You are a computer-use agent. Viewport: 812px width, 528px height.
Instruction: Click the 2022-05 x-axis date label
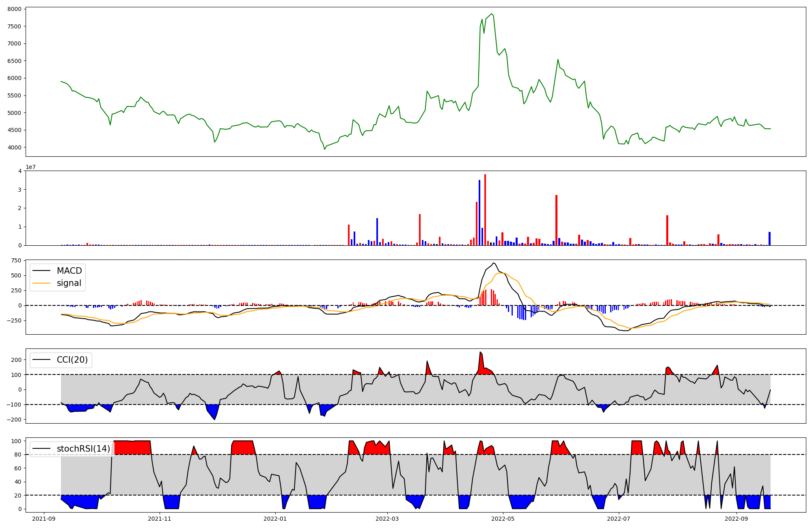tap(503, 519)
